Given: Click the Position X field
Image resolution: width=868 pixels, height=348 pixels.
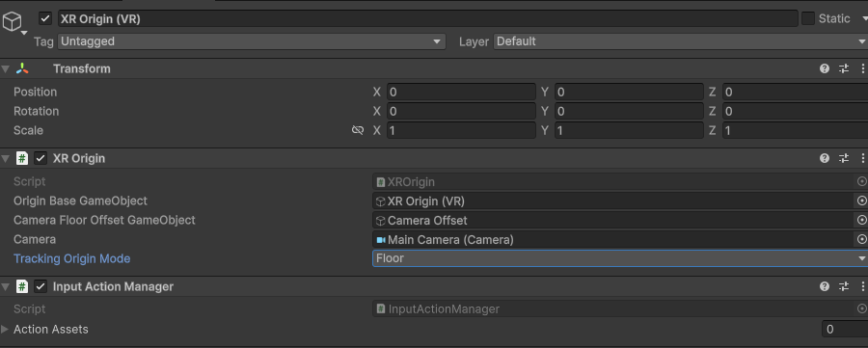Looking at the screenshot, I should point(461,92).
